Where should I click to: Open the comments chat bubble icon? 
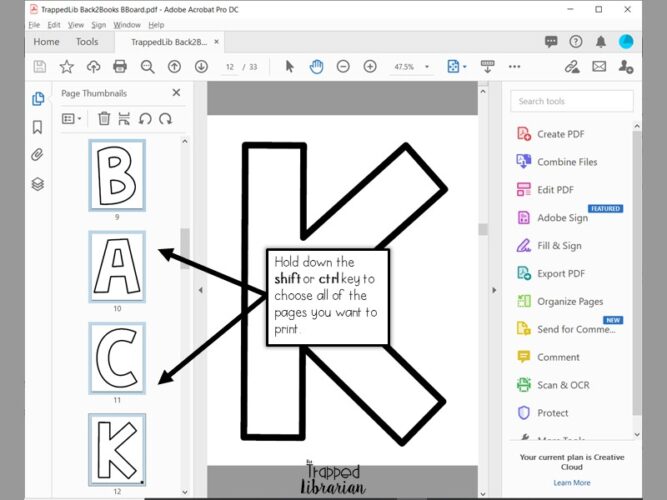[551, 42]
